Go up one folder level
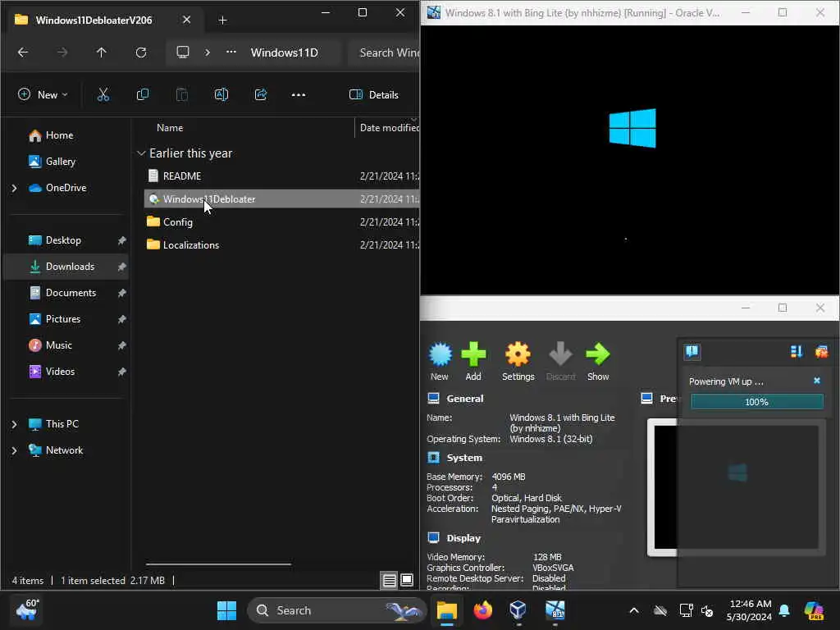The width and height of the screenshot is (840, 630). coord(101,52)
